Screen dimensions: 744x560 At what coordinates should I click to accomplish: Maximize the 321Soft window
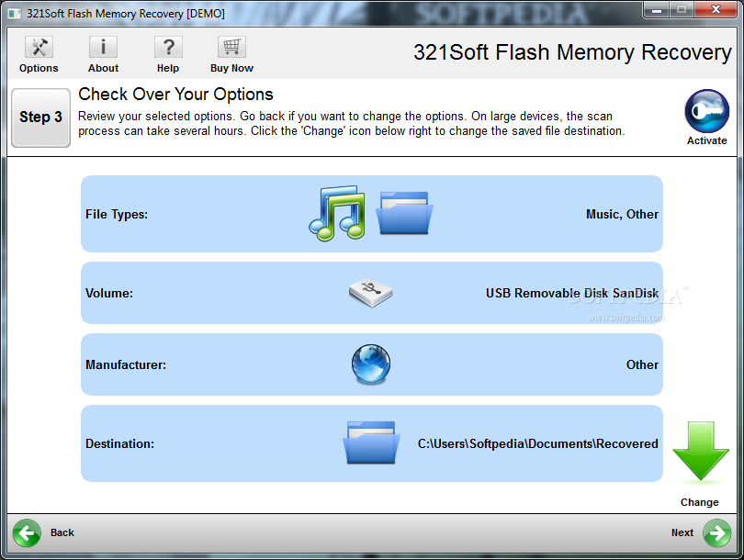coord(682,10)
